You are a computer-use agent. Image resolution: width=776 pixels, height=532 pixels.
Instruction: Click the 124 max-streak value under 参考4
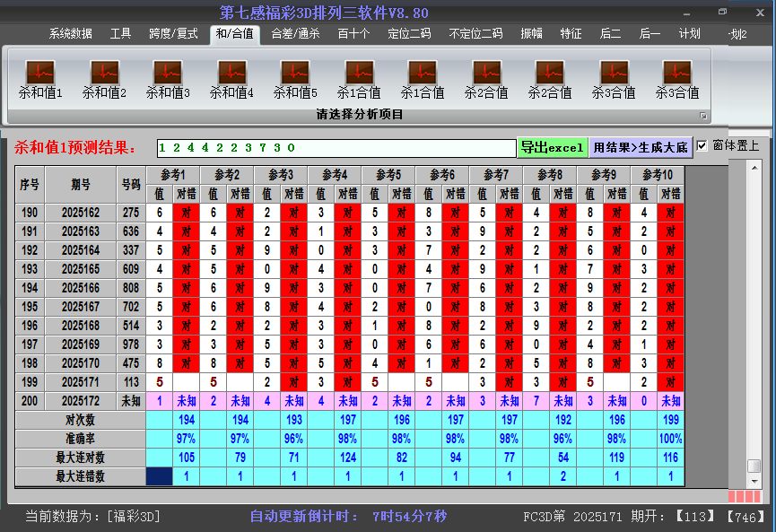[x=348, y=458]
